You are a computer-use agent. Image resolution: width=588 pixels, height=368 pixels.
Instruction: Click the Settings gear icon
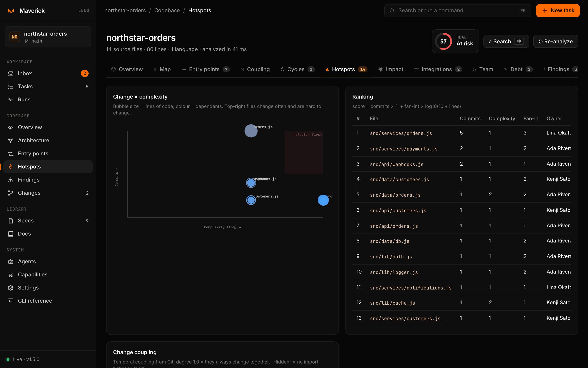point(11,288)
